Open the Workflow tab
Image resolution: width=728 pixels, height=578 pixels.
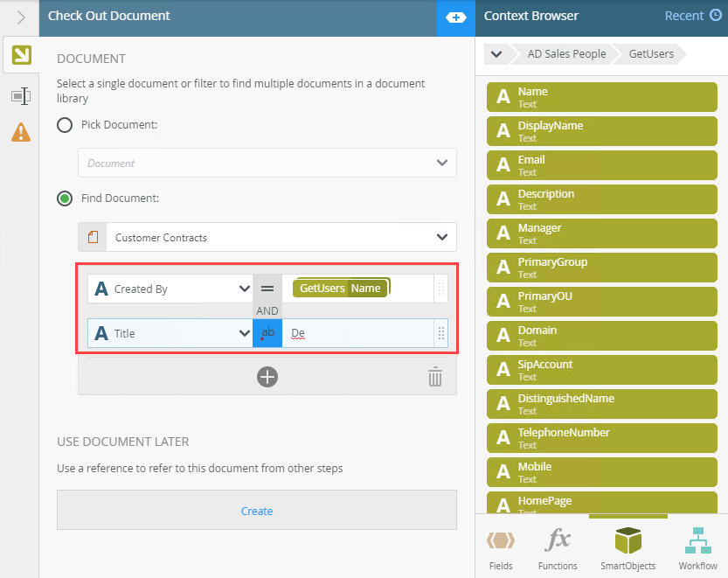(697, 548)
